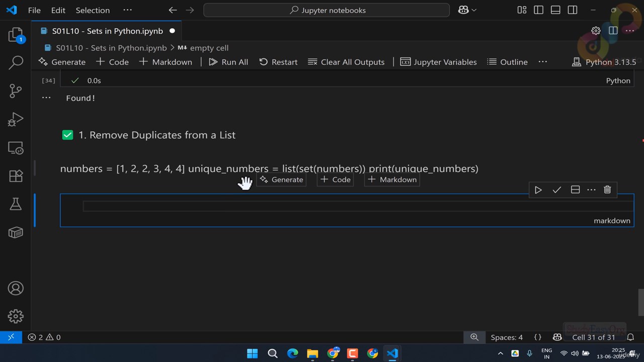Open the Run and Debug view
This screenshot has height=362, width=644.
pyautogui.click(x=16, y=119)
